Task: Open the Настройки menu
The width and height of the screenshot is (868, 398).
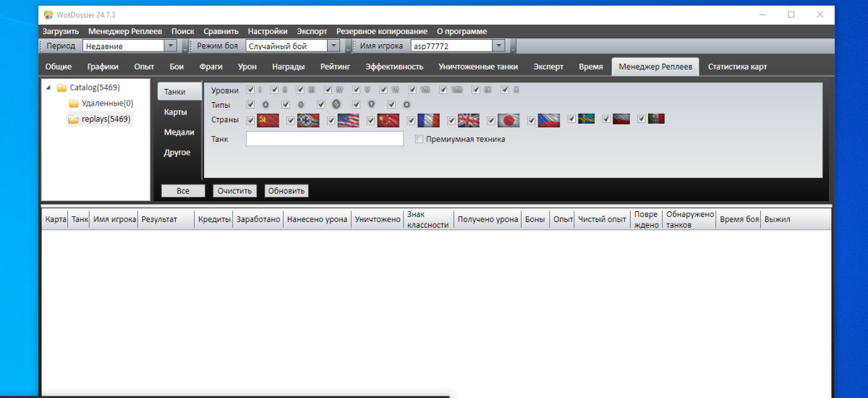Action: [x=268, y=31]
